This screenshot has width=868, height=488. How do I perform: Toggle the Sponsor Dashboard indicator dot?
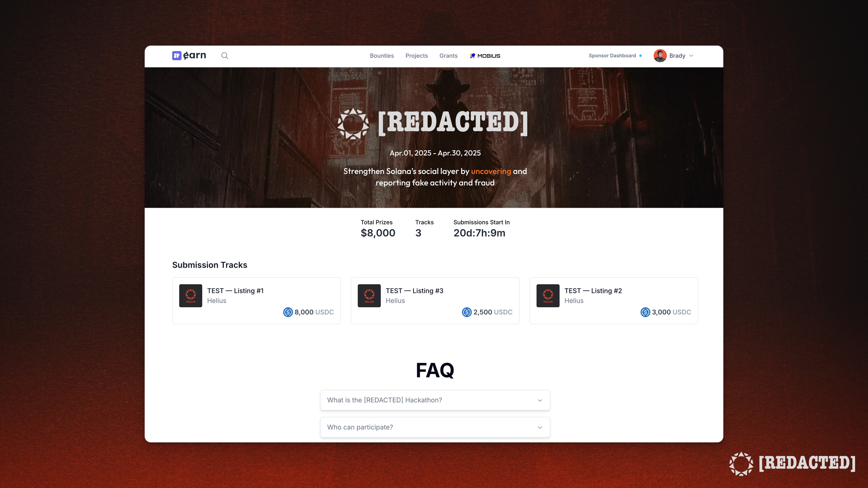(x=640, y=55)
